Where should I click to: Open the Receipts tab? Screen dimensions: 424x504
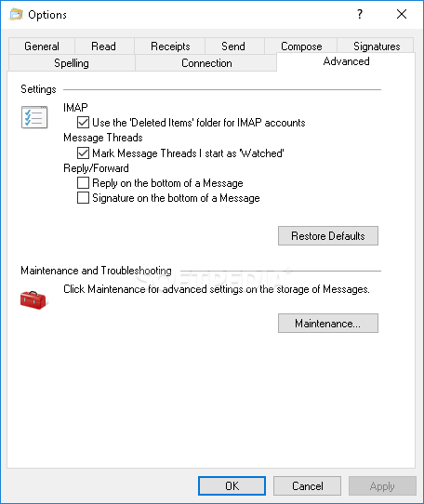(x=170, y=46)
